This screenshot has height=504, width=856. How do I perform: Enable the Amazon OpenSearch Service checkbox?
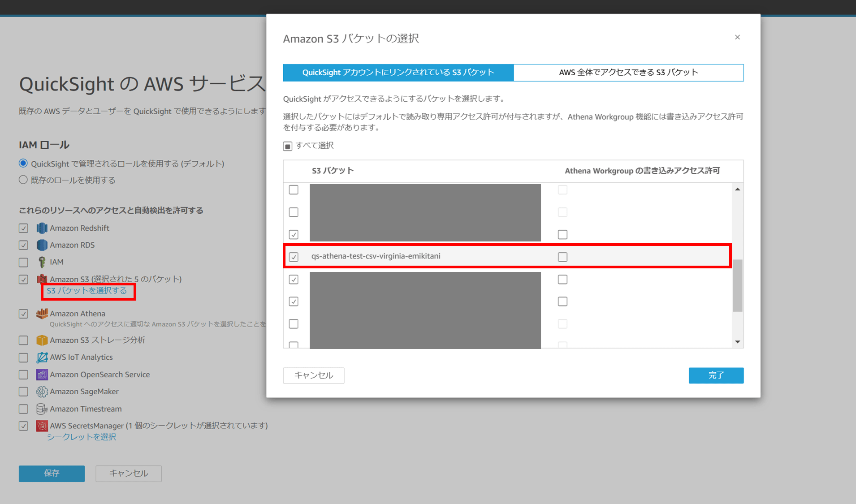coord(23,375)
